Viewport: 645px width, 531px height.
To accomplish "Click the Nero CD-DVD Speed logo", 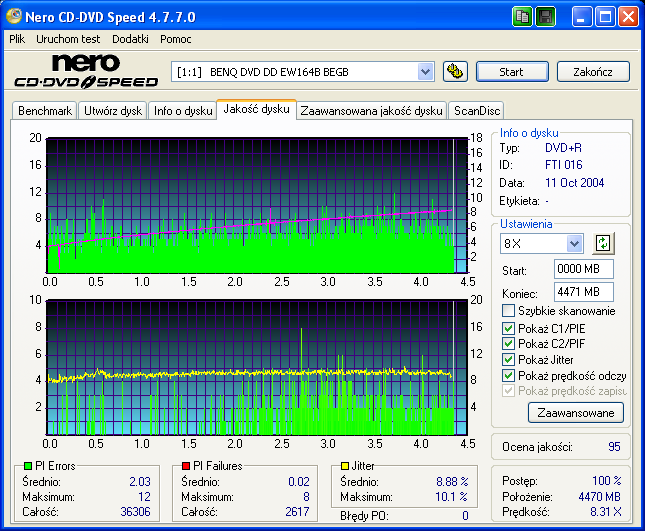I will point(86,71).
